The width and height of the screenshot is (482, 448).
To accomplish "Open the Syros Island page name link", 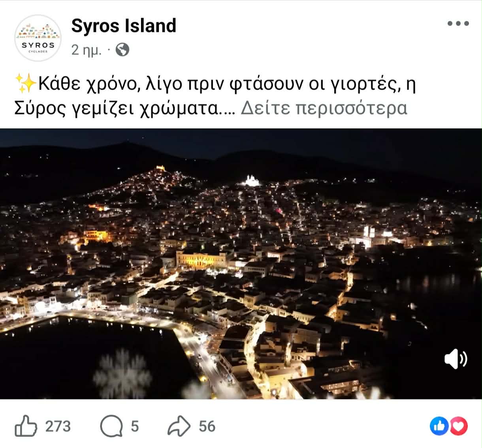I will [x=124, y=26].
